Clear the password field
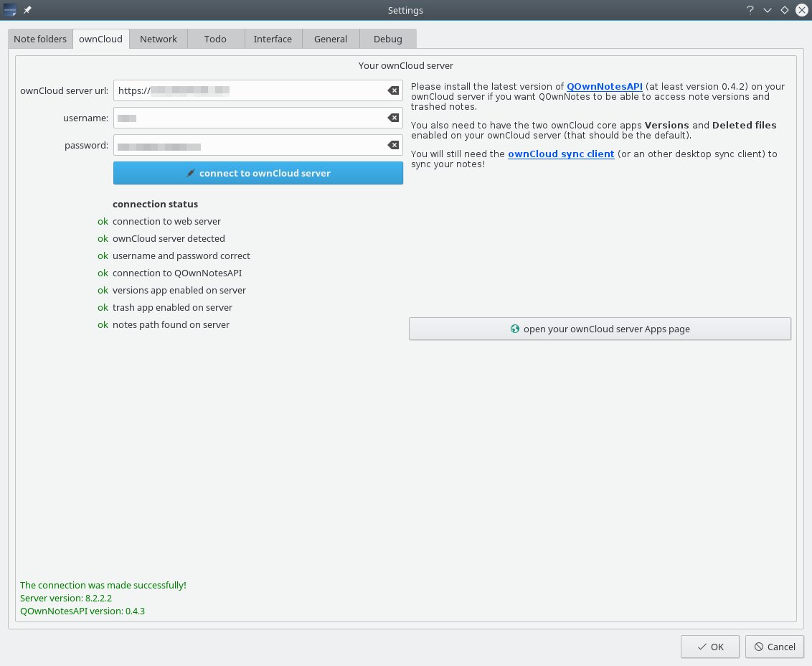 point(393,145)
